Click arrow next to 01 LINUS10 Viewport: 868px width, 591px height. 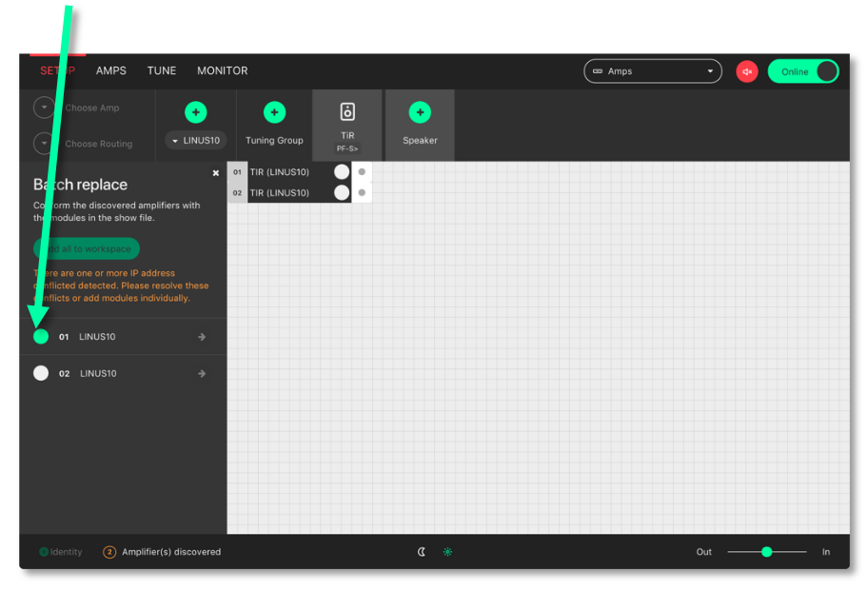202,337
